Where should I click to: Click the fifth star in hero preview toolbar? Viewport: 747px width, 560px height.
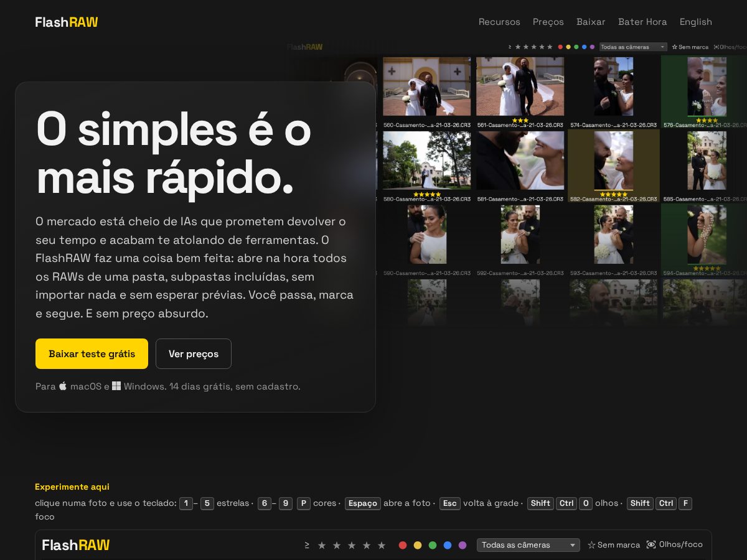(x=550, y=47)
